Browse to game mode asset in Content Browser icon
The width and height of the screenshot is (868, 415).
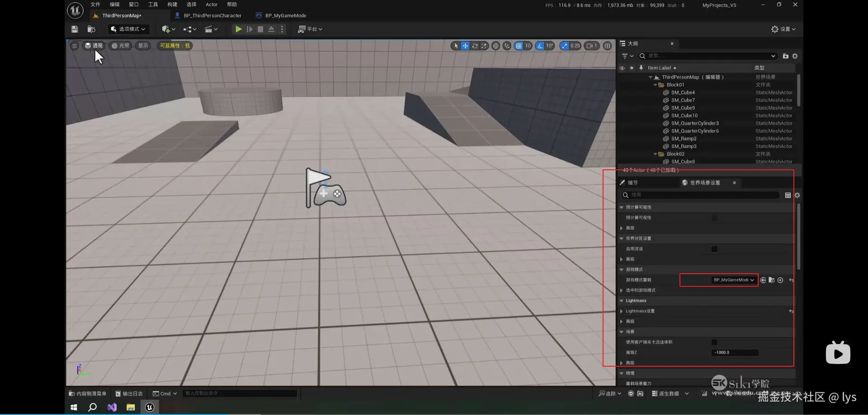click(772, 280)
